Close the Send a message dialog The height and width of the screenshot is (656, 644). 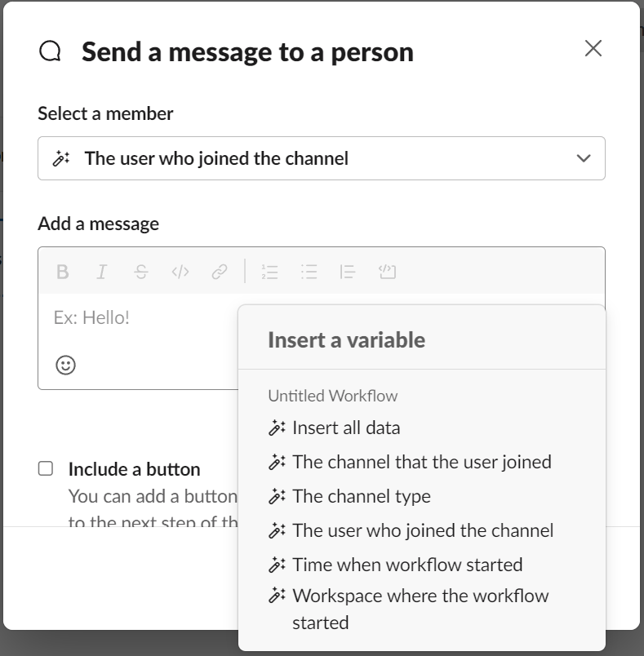[593, 48]
